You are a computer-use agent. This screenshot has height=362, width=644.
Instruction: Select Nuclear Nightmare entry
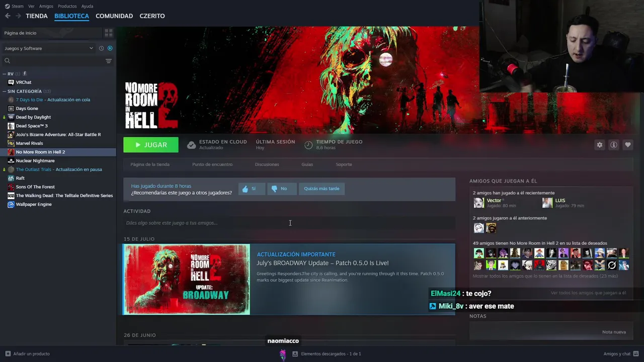[35, 161]
